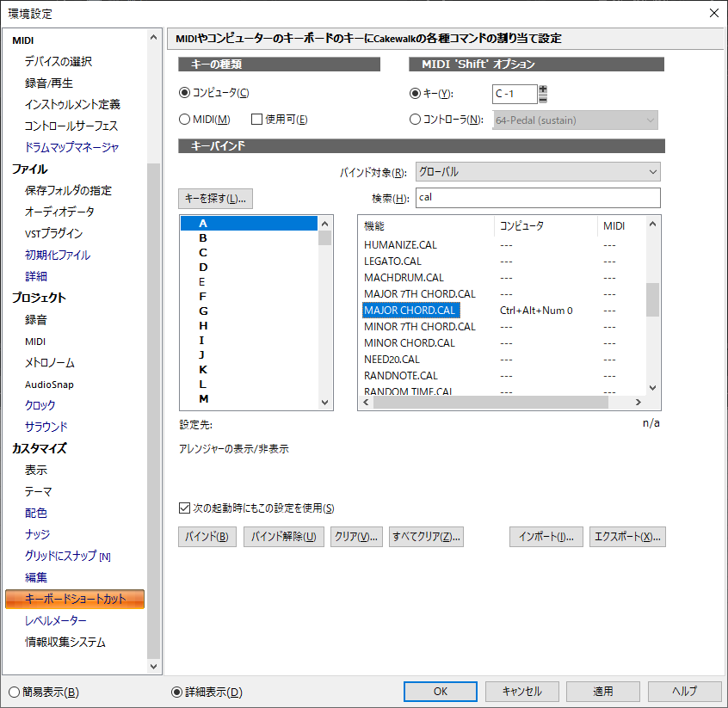This screenshot has width=728, height=708.
Task: Click the エクスポート(X)... button
Action: point(627,537)
